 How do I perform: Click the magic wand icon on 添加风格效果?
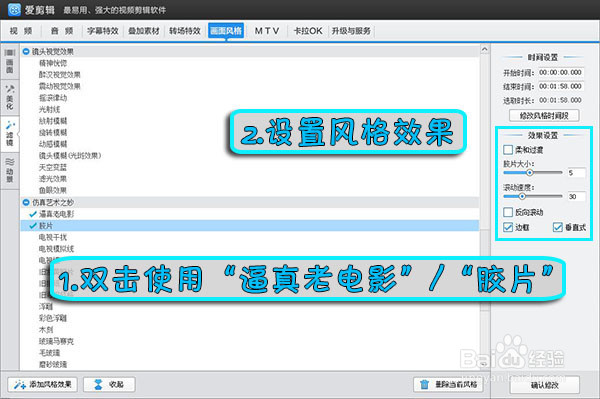(20, 384)
